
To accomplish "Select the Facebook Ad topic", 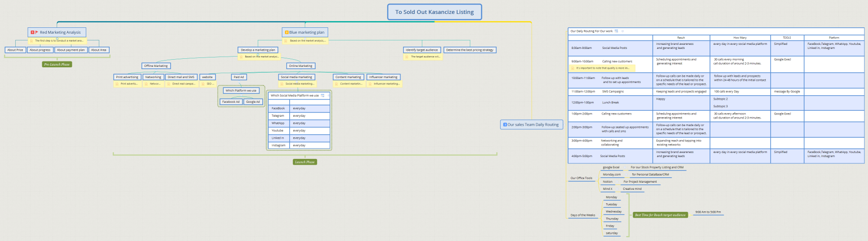I will tap(231, 102).
